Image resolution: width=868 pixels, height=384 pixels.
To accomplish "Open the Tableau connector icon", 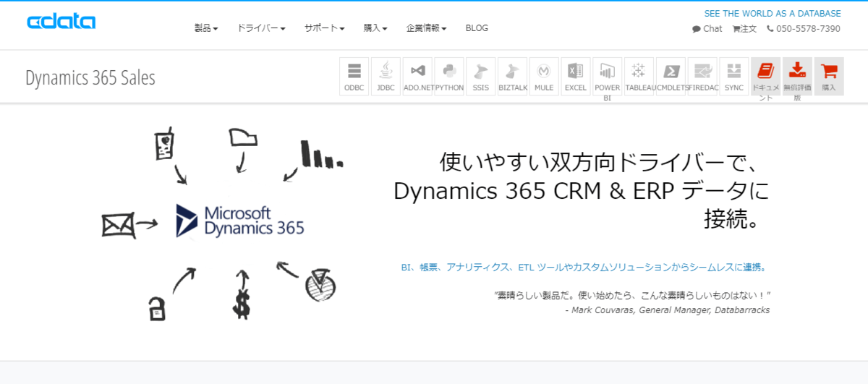I will point(639,76).
